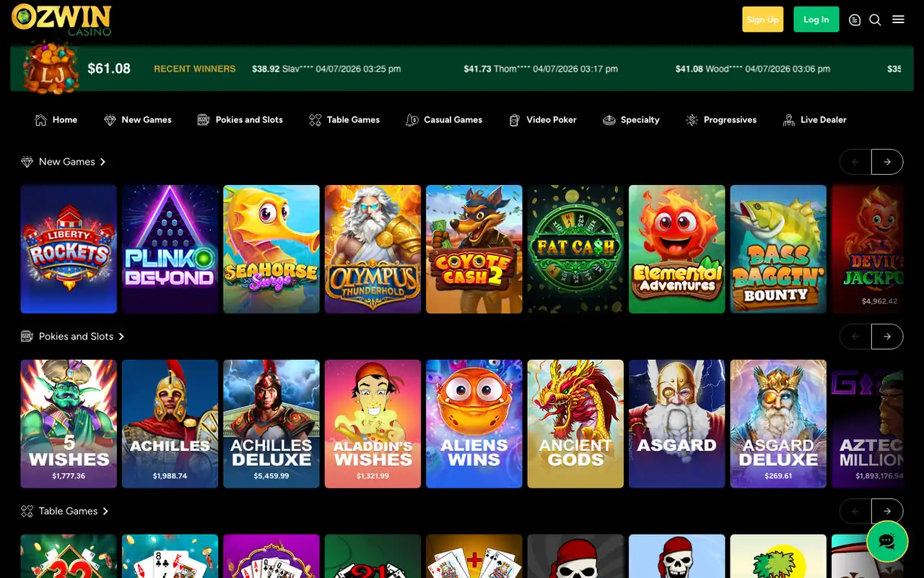Launch the Fat Cash game

[x=576, y=249]
